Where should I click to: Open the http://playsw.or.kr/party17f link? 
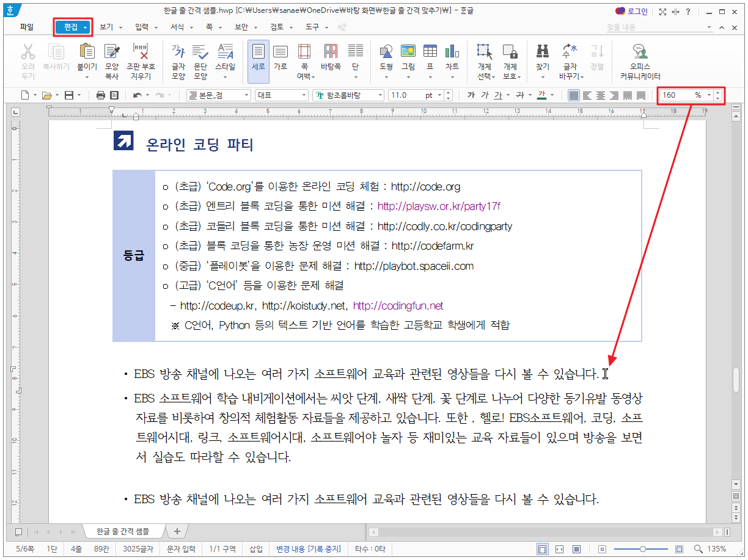439,206
